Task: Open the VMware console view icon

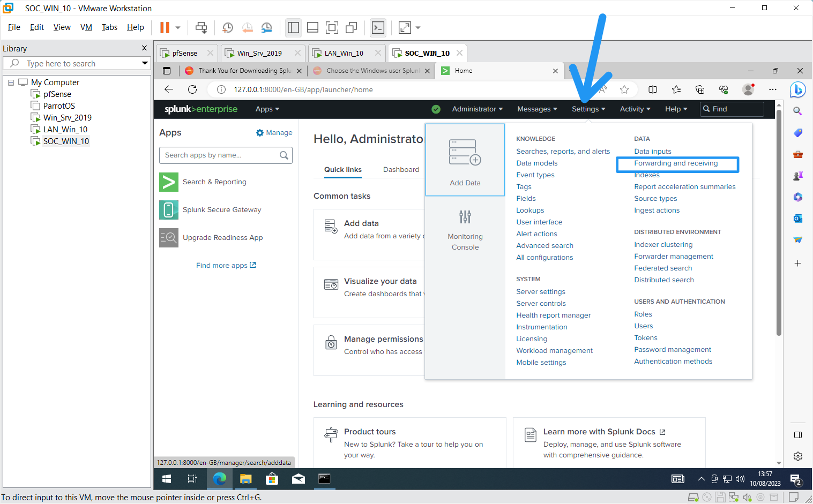Action: [x=378, y=27]
